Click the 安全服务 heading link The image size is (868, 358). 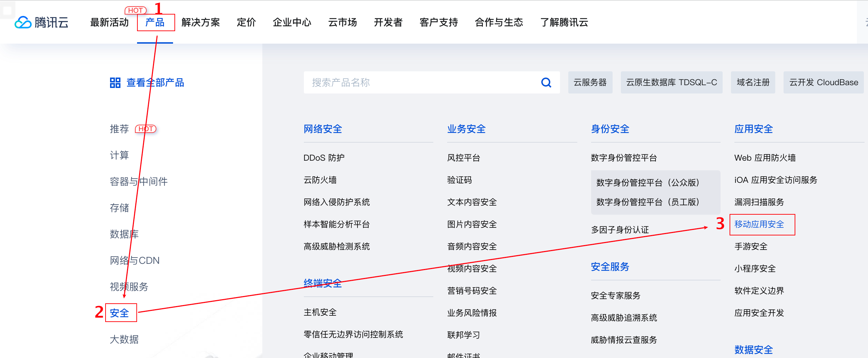610,267
